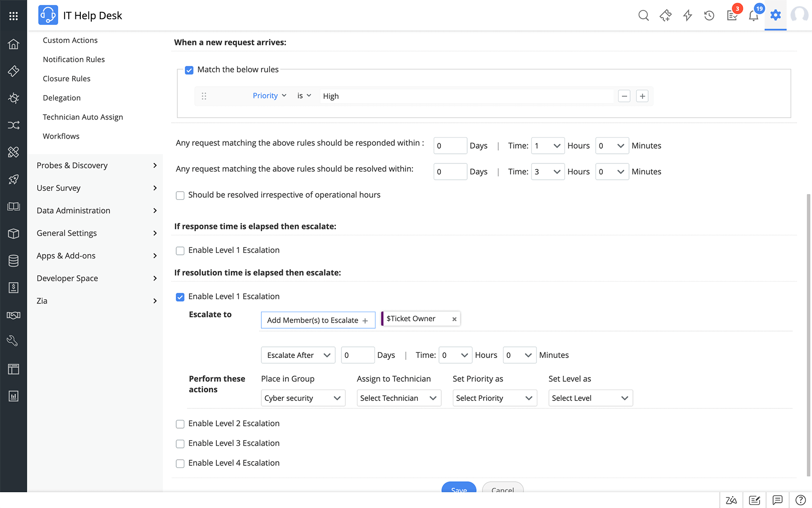Click the response Days input field

click(449, 146)
